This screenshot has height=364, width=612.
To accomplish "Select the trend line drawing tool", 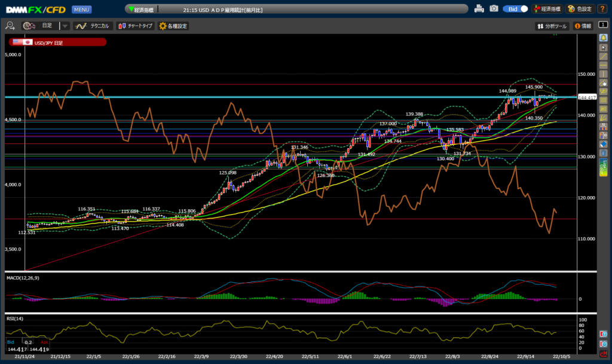I will tap(604, 56).
